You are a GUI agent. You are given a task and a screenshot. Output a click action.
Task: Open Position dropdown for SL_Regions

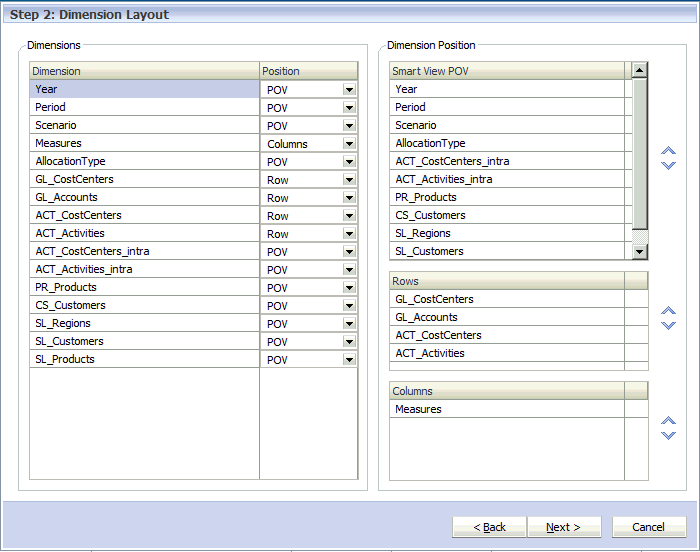[x=349, y=324]
